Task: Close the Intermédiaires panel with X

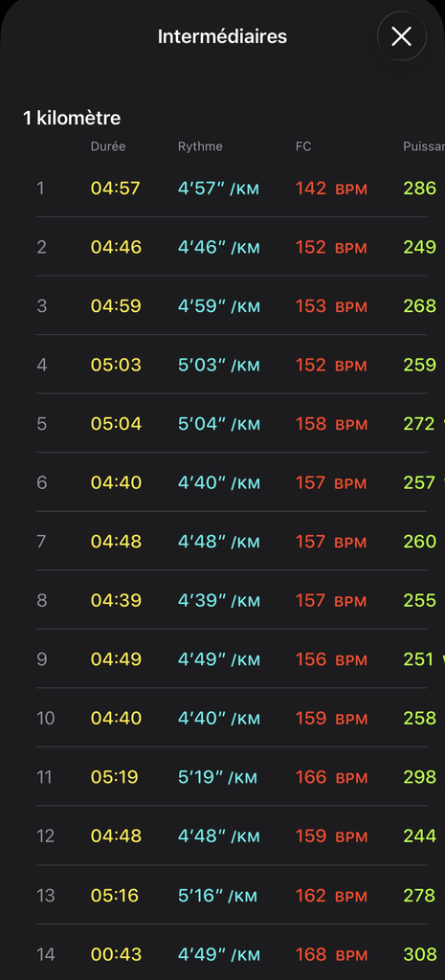Action: 401,36
